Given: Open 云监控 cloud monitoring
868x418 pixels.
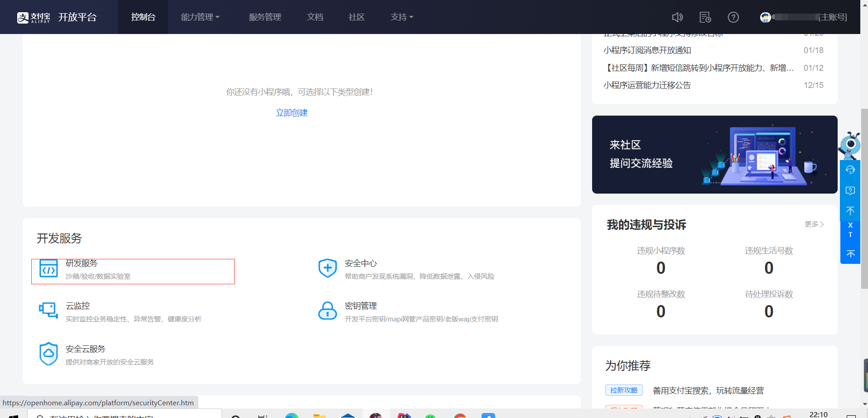Looking at the screenshot, I should (77, 306).
